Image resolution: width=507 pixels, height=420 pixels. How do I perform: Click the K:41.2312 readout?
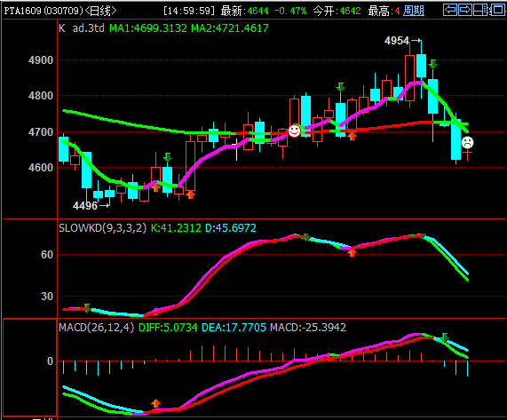176,228
